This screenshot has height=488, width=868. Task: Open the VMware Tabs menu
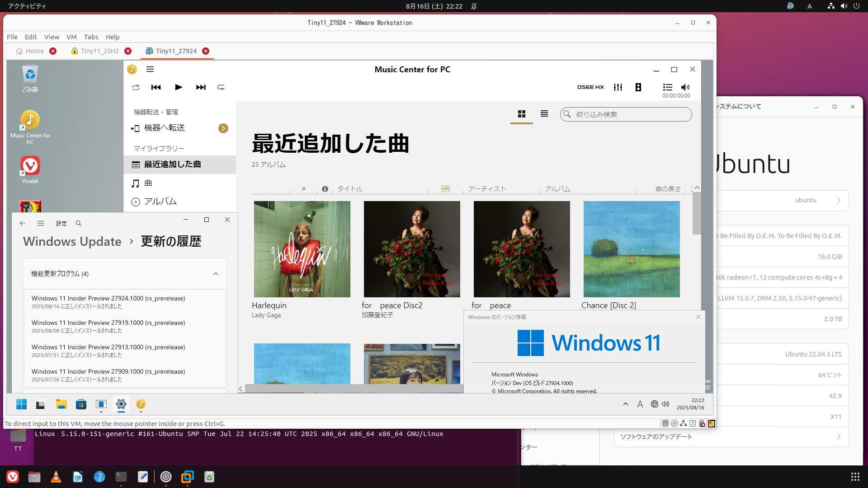coord(91,37)
